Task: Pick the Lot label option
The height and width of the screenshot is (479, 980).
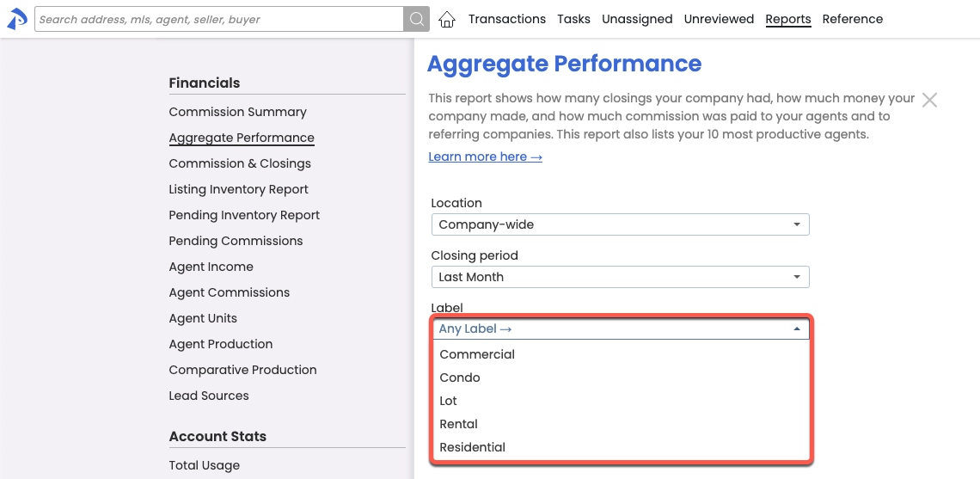Action: tap(449, 401)
